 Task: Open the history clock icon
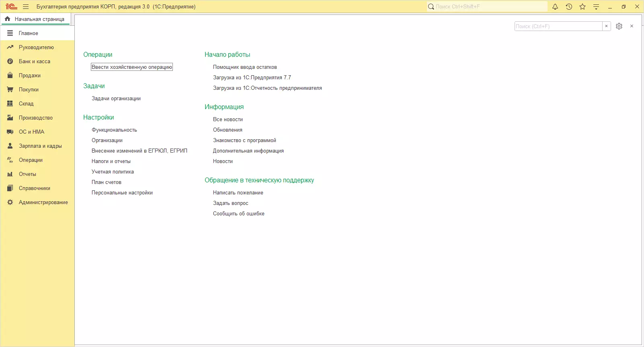point(569,6)
